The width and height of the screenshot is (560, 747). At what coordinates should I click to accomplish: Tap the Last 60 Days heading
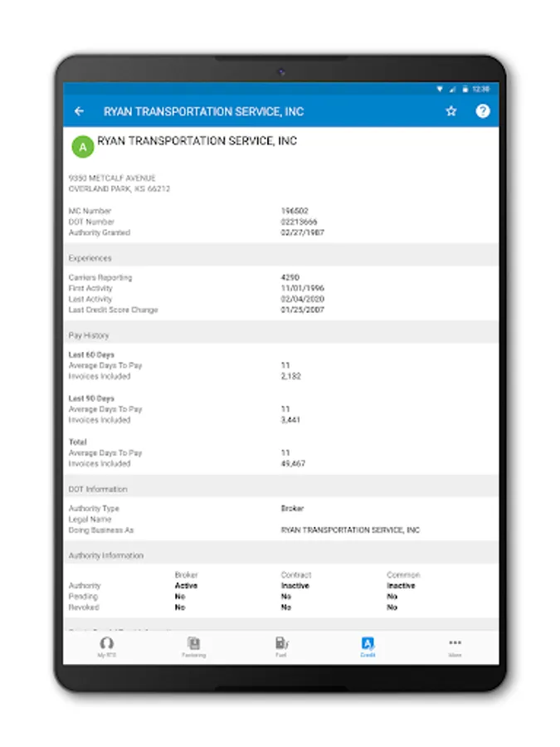coord(91,354)
